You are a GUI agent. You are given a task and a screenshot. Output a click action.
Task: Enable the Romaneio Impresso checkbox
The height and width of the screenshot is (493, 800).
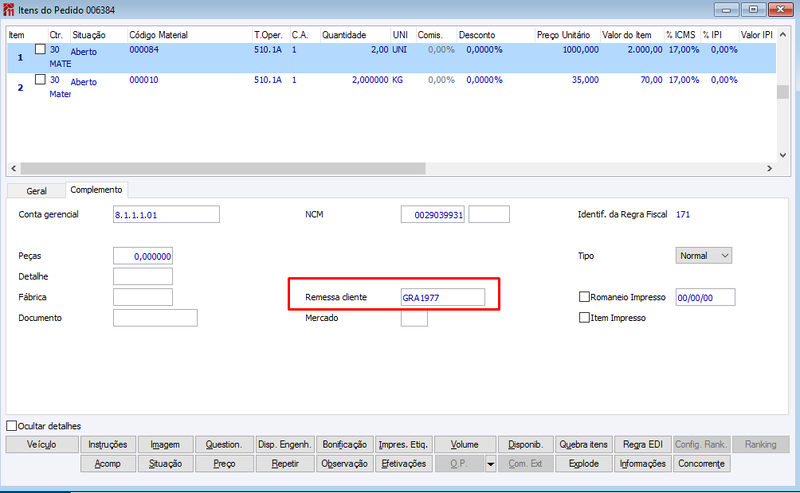click(584, 297)
